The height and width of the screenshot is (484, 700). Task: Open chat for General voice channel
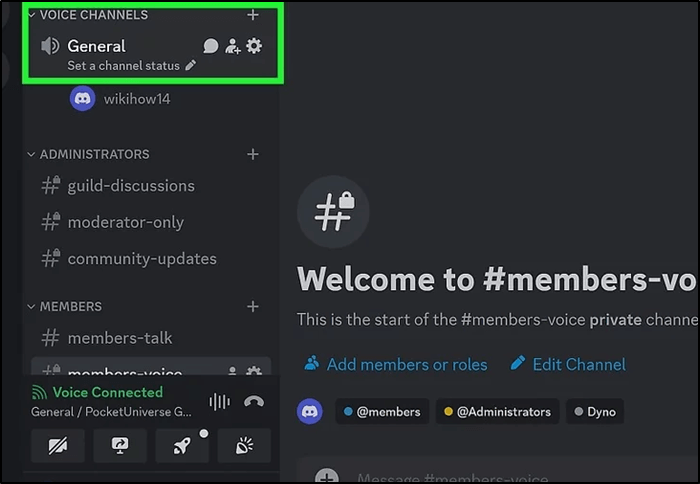pyautogui.click(x=210, y=46)
